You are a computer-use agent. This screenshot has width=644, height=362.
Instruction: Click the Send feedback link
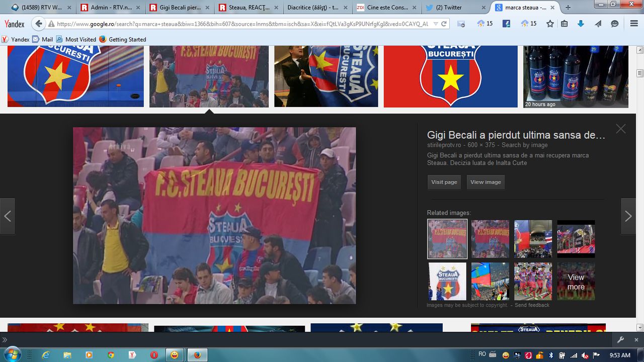point(532,305)
